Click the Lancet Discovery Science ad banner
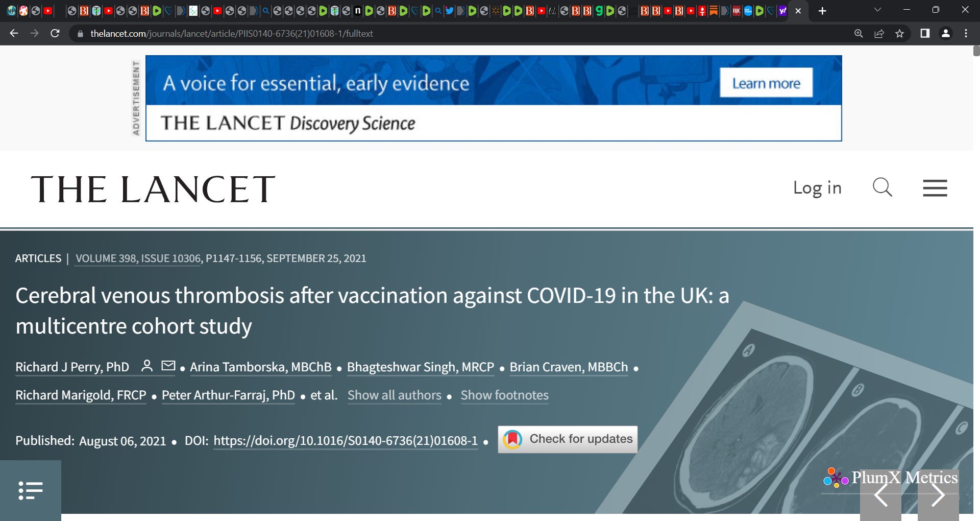Screen dimensions: 980x521 coord(494,98)
